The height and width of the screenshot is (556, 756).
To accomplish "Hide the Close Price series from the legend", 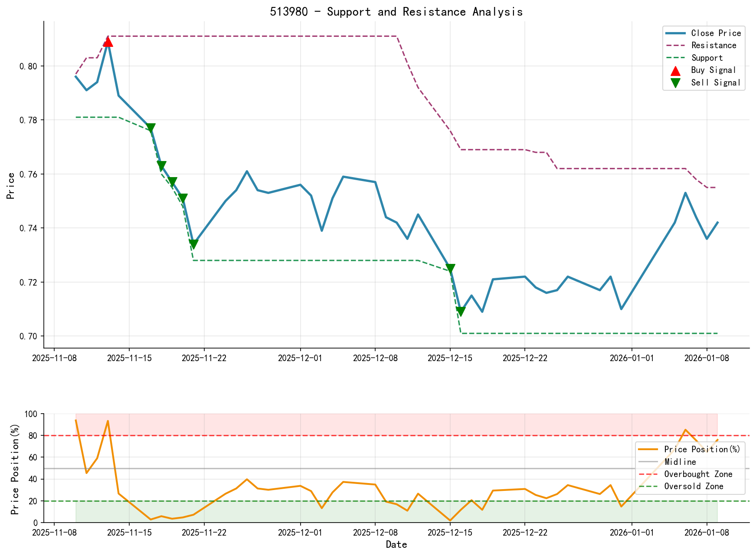I will tap(716, 33).
